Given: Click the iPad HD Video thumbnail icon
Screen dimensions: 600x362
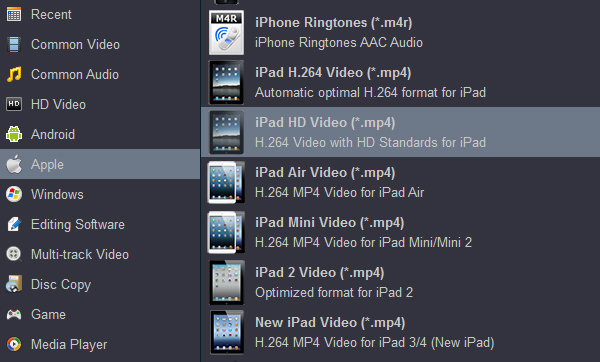Looking at the screenshot, I should click(x=226, y=132).
